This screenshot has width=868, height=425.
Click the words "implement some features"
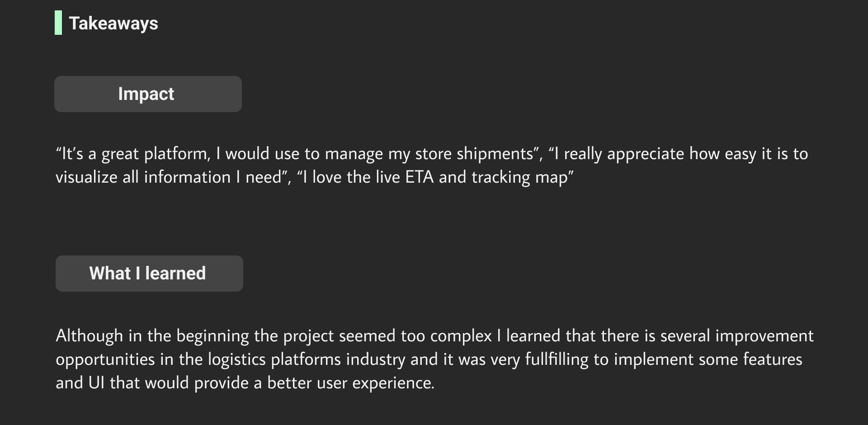(708, 360)
